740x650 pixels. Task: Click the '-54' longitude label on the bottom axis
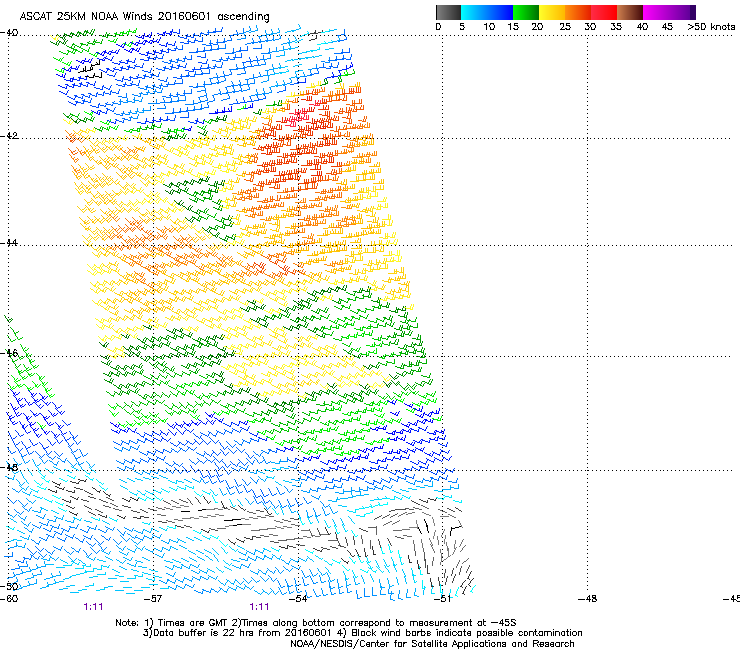[298, 599]
